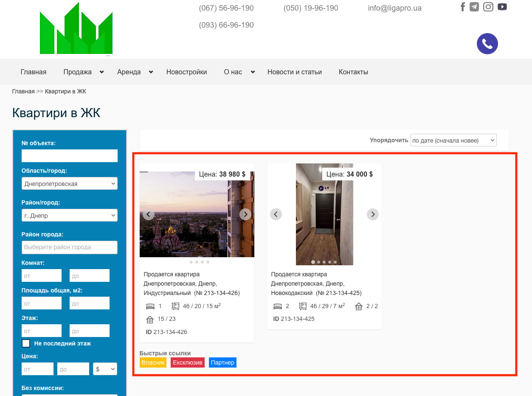
Task: Click the 'Цена: 38 980 $' price label
Action: (222, 174)
